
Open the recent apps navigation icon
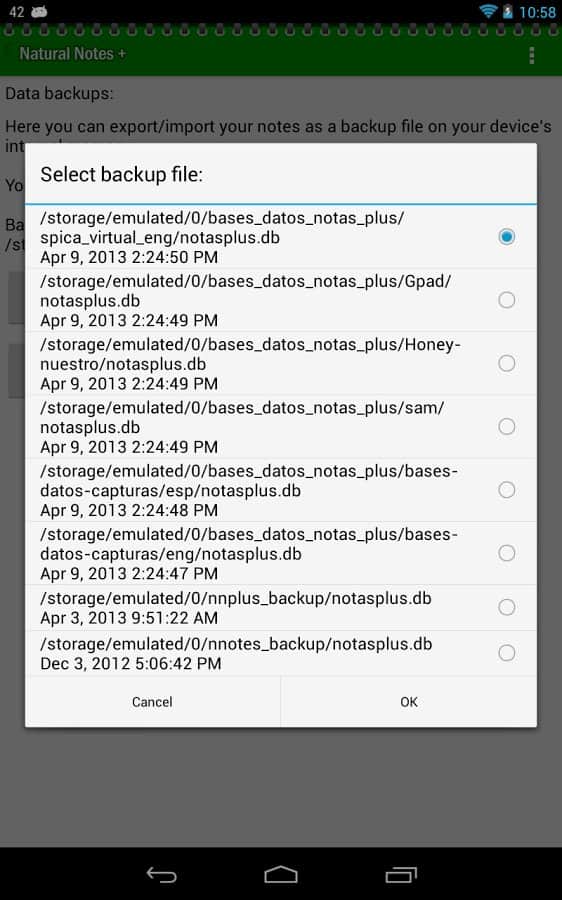tap(401, 874)
